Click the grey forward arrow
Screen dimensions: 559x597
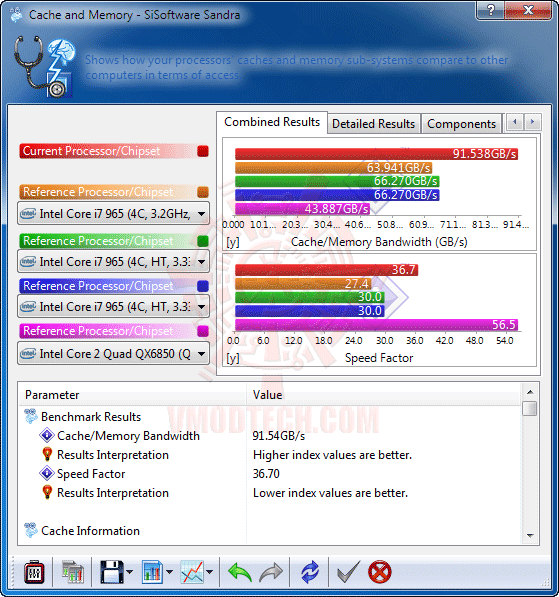click(271, 572)
